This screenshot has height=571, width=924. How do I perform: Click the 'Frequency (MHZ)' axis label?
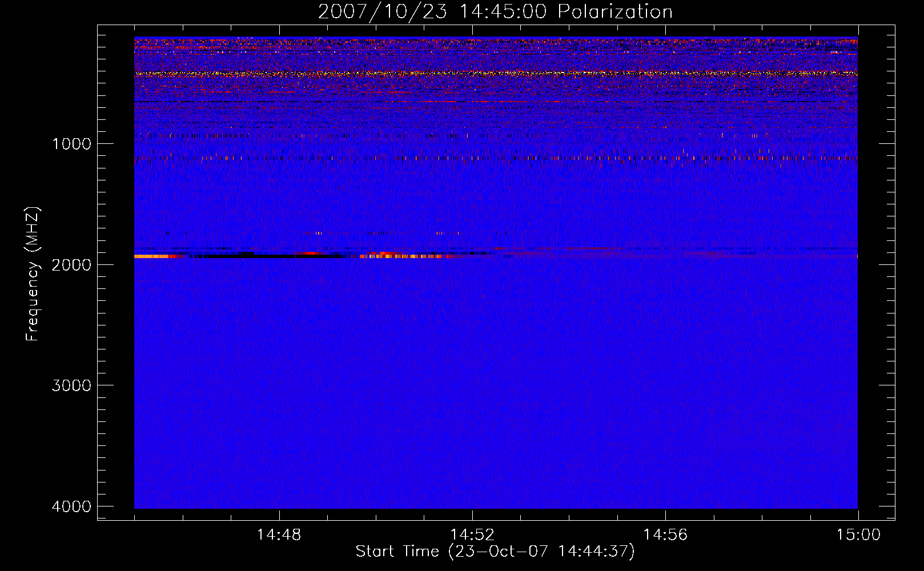(x=33, y=274)
